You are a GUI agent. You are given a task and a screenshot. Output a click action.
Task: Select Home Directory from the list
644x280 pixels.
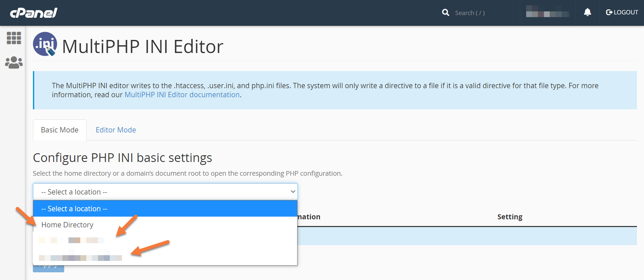pos(67,225)
